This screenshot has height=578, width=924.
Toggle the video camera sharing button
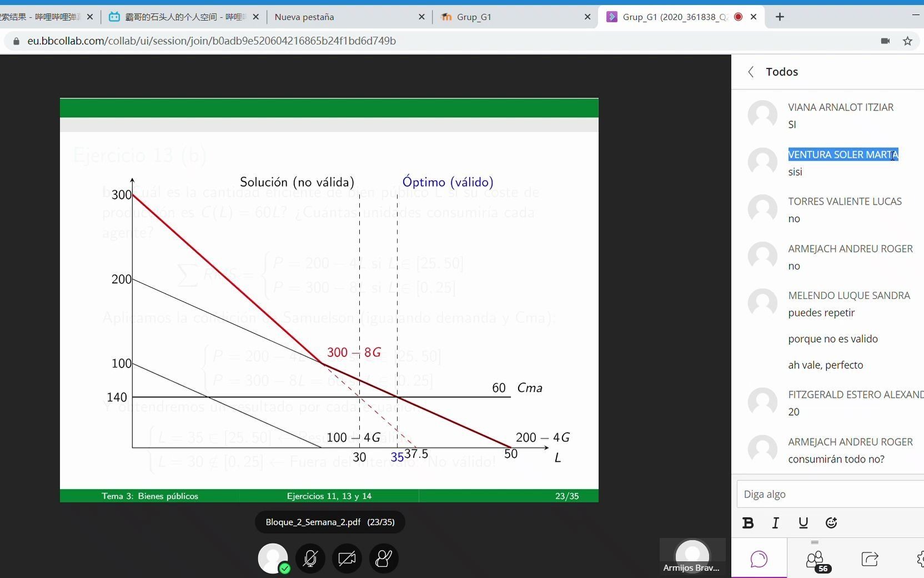click(347, 559)
